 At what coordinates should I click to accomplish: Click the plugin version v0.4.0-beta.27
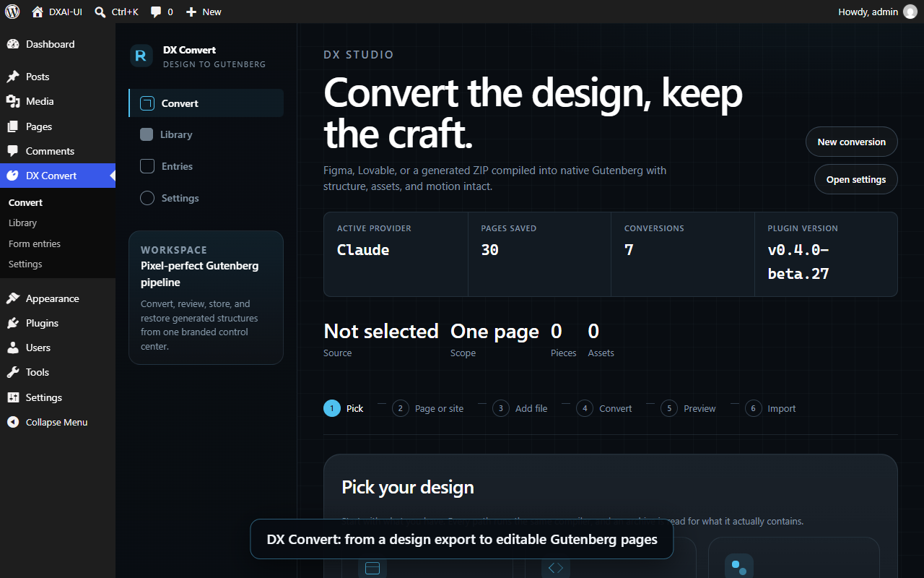pyautogui.click(x=798, y=262)
